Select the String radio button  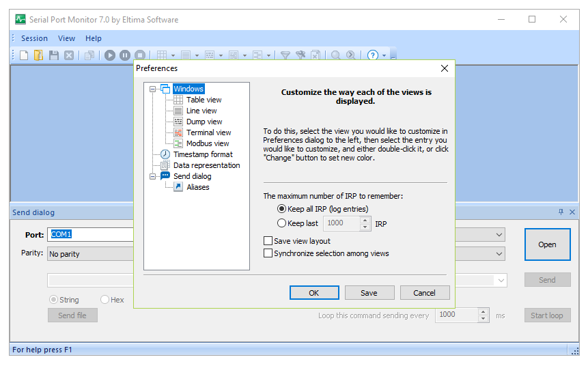tap(54, 299)
